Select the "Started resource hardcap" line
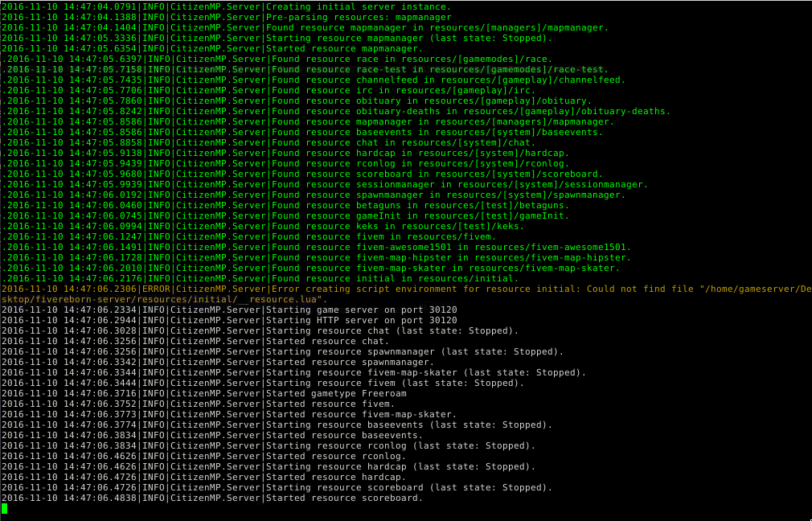 pos(204,477)
